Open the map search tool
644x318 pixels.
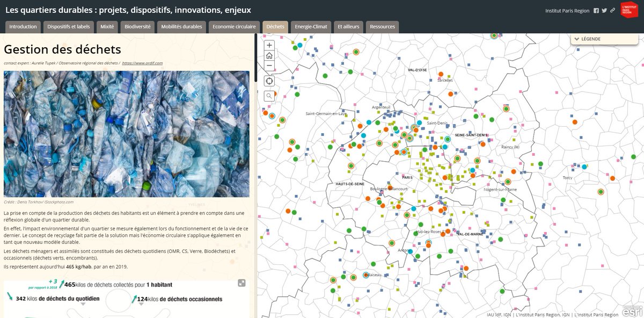(x=269, y=96)
